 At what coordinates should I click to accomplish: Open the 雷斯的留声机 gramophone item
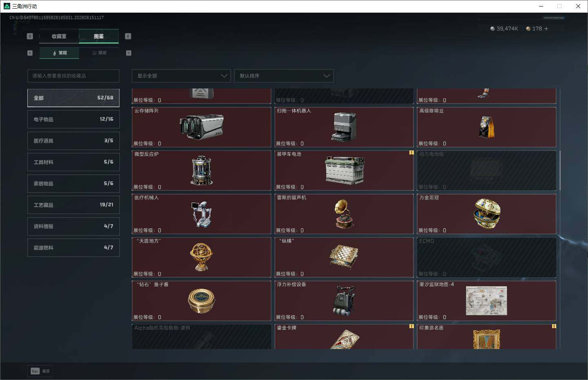344,214
